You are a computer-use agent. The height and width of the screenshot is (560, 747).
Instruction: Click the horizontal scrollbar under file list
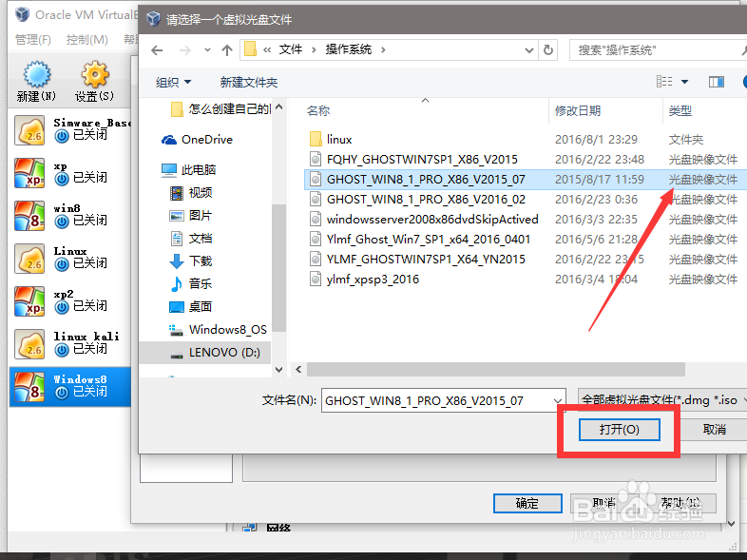tap(496, 369)
